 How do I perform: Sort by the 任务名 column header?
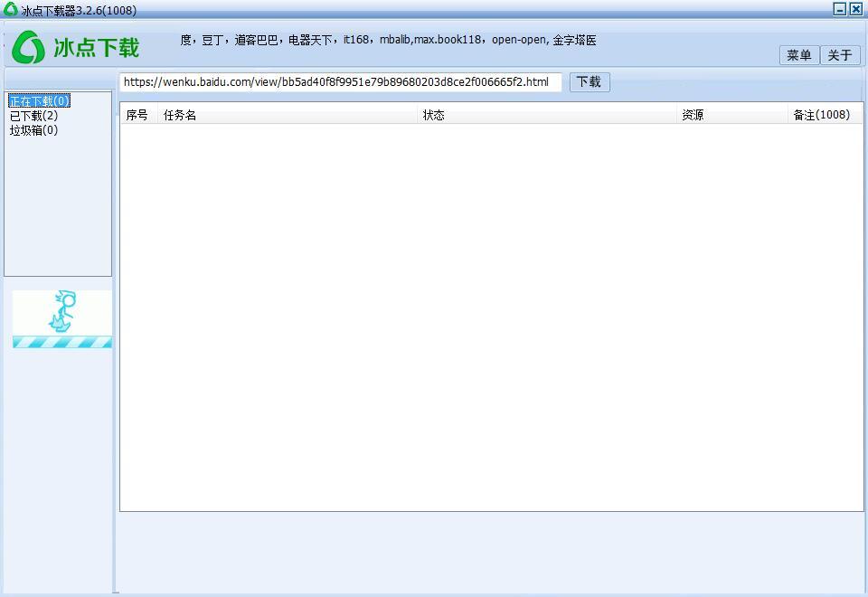[x=288, y=115]
